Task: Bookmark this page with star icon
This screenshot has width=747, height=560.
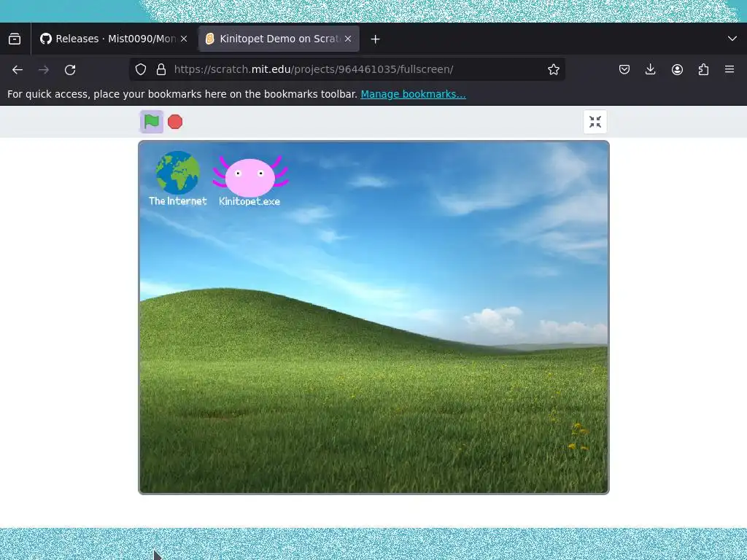Action: (553, 69)
